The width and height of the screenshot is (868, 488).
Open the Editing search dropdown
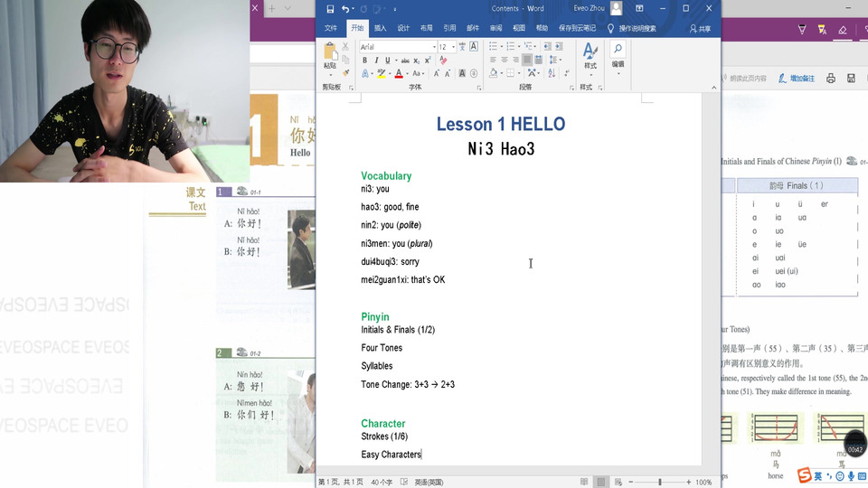pyautogui.click(x=618, y=56)
